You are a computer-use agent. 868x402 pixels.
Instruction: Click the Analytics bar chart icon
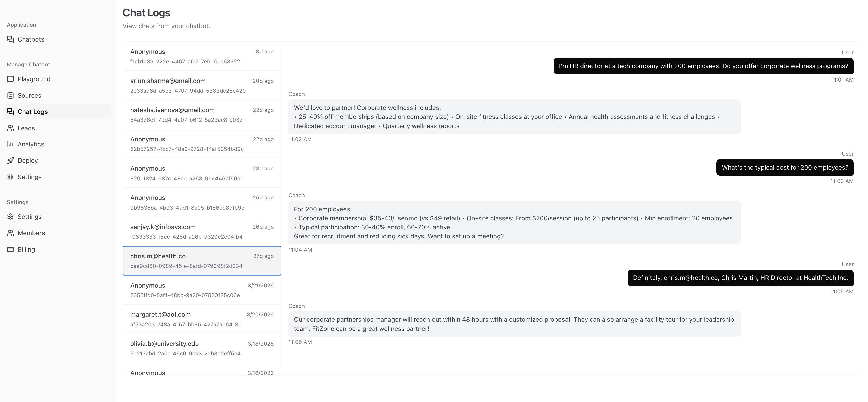(x=11, y=144)
